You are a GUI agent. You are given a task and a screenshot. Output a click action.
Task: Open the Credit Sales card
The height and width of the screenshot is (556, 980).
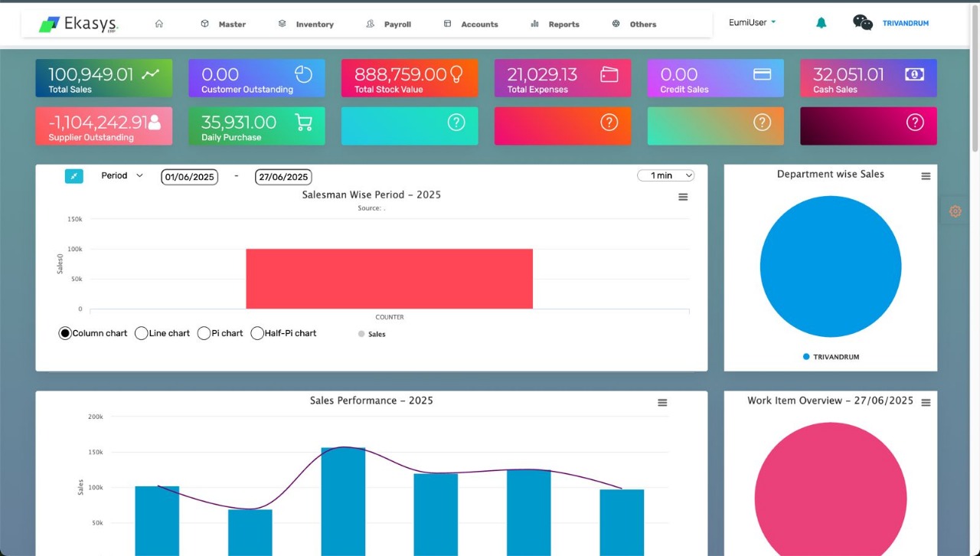click(715, 78)
